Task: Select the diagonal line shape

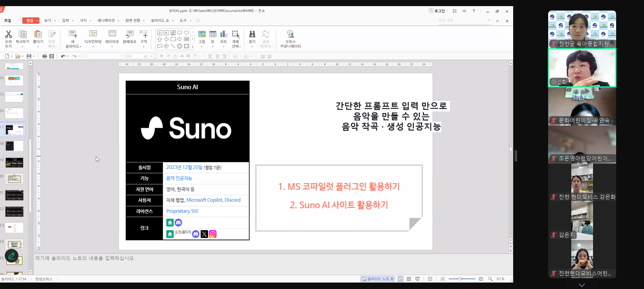Action: click(173, 46)
